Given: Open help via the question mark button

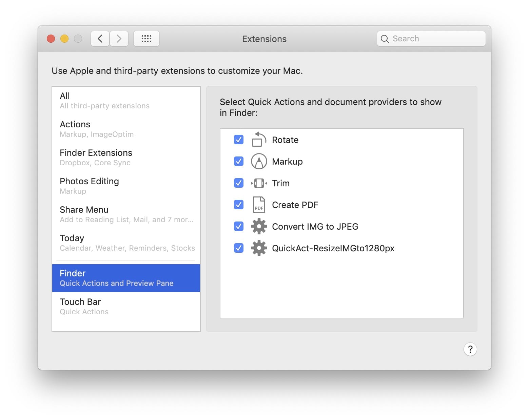Looking at the screenshot, I should pos(470,349).
